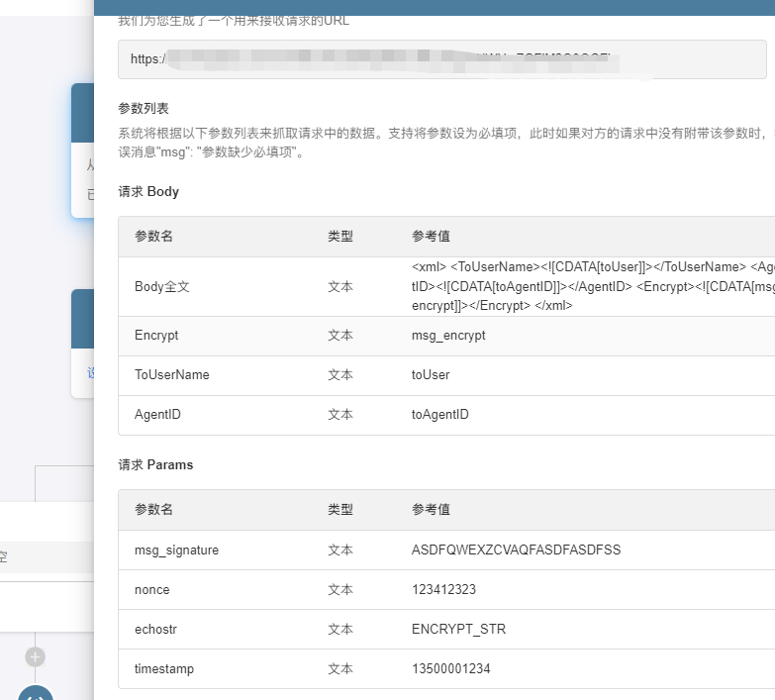Select the ToUserName parameter row
Screen dimensions: 775x700
[445, 375]
